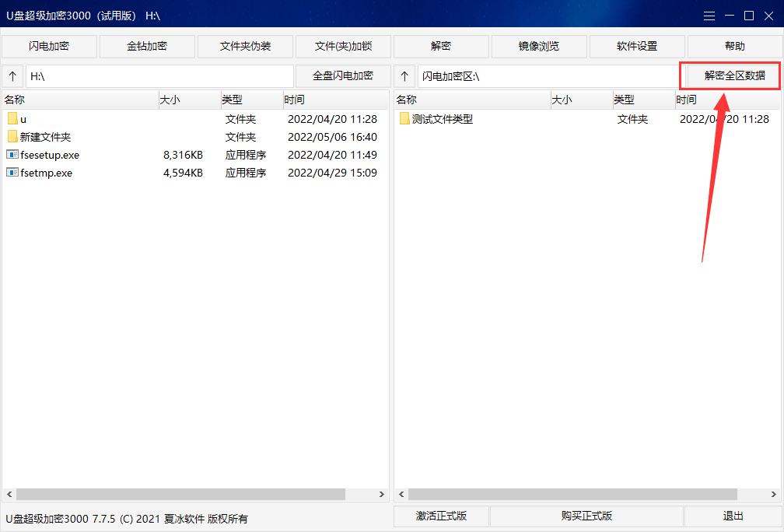
Task: Sort right pane by 类型 column
Action: (644, 100)
